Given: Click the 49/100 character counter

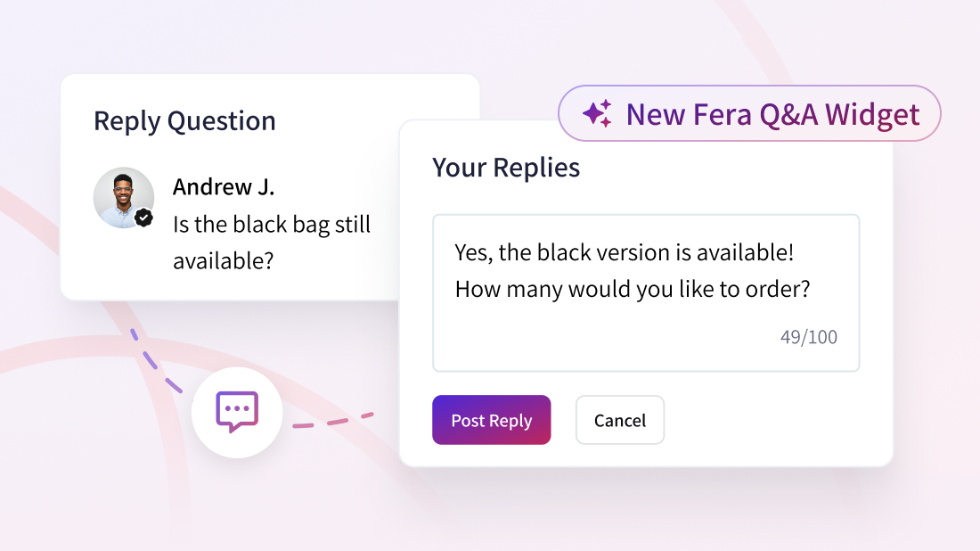Looking at the screenshot, I should coord(808,337).
